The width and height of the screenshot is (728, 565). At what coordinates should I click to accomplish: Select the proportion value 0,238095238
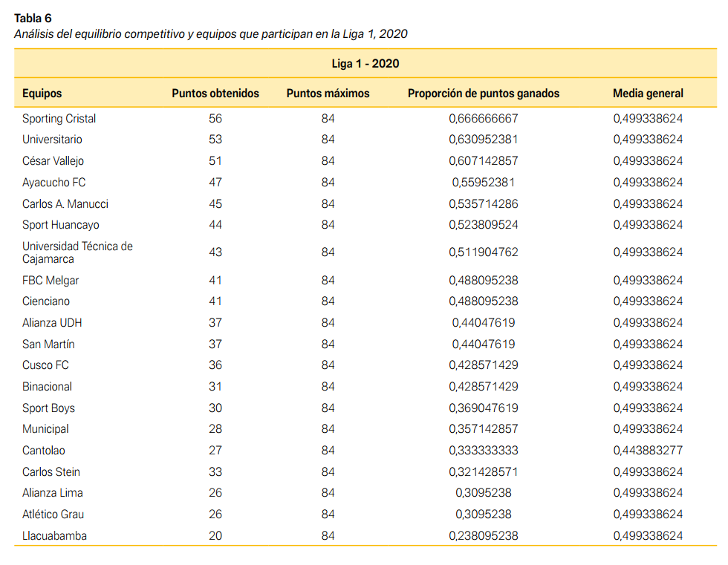tap(484, 536)
